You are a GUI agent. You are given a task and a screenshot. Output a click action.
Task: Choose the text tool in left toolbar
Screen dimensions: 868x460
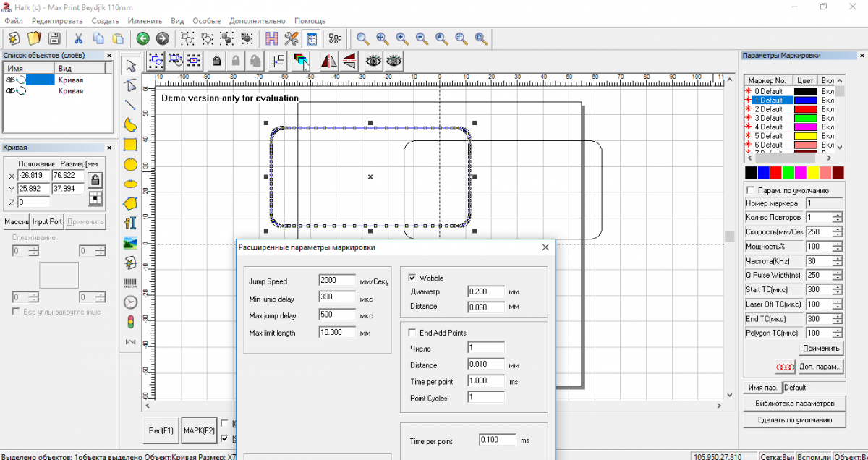pos(130,223)
